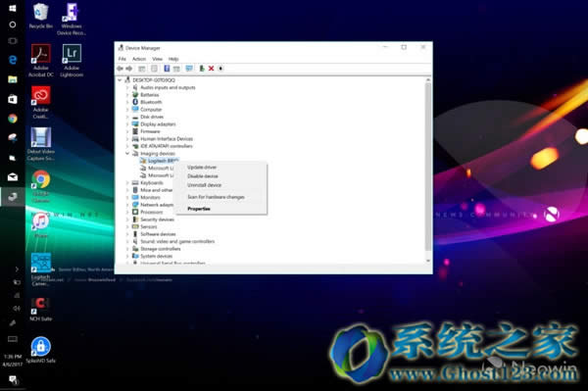Screen dimensions: 588x391
Task: Click the Back arrow in Device Manager toolbar
Action: (x=120, y=69)
